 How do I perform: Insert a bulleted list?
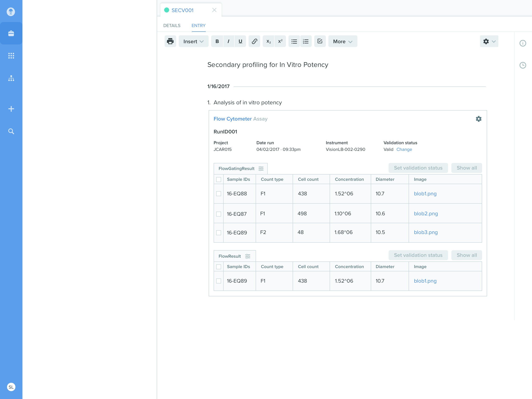pyautogui.click(x=294, y=41)
